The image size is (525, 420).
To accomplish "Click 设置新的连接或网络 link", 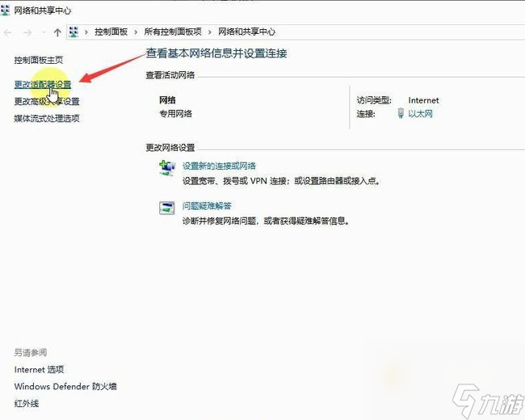I will coord(219,166).
